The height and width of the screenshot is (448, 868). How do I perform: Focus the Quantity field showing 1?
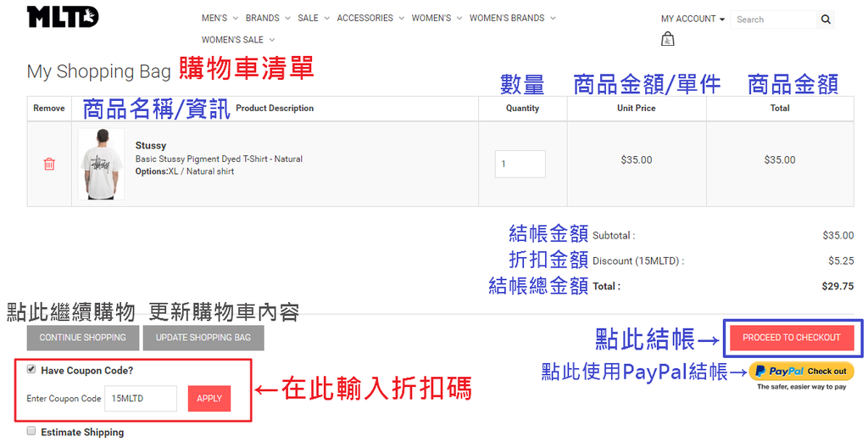(520, 164)
